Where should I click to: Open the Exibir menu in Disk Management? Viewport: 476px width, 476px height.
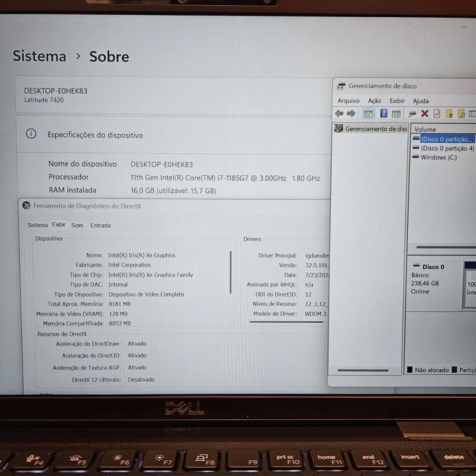[x=397, y=101]
